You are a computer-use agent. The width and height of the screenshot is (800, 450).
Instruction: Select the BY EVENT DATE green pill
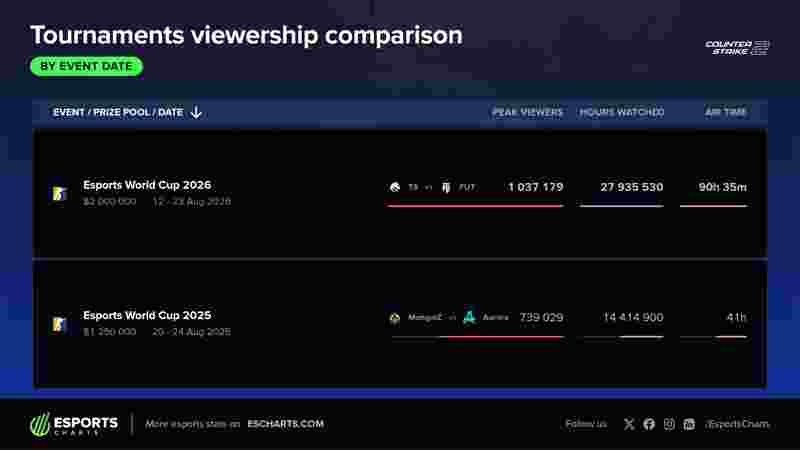pyautogui.click(x=86, y=66)
